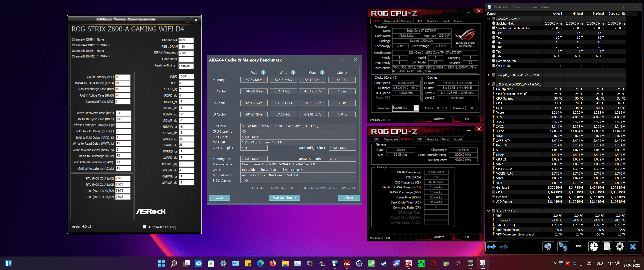
Task: Open HWiNFO sensor settings gear icon
Action: 620,247
